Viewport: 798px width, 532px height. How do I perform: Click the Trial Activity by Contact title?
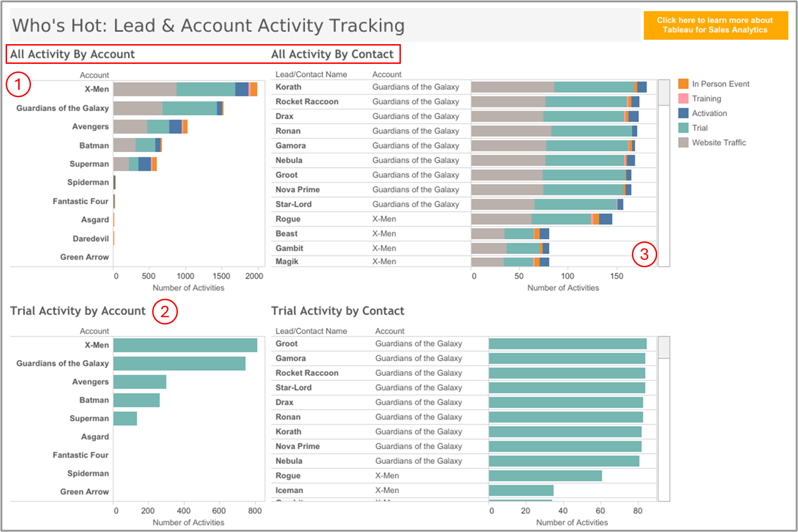click(338, 311)
